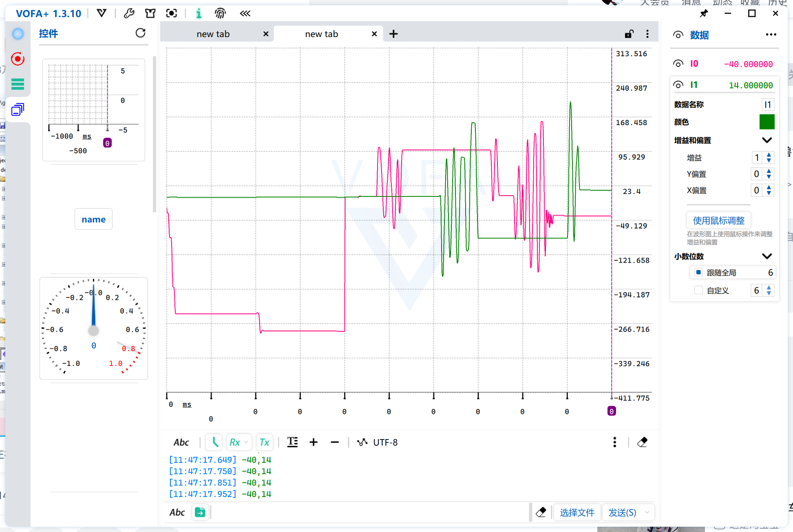Viewport: 793px width, 532px height.
Task: Collapse the 小数位数 section
Action: tap(767, 256)
